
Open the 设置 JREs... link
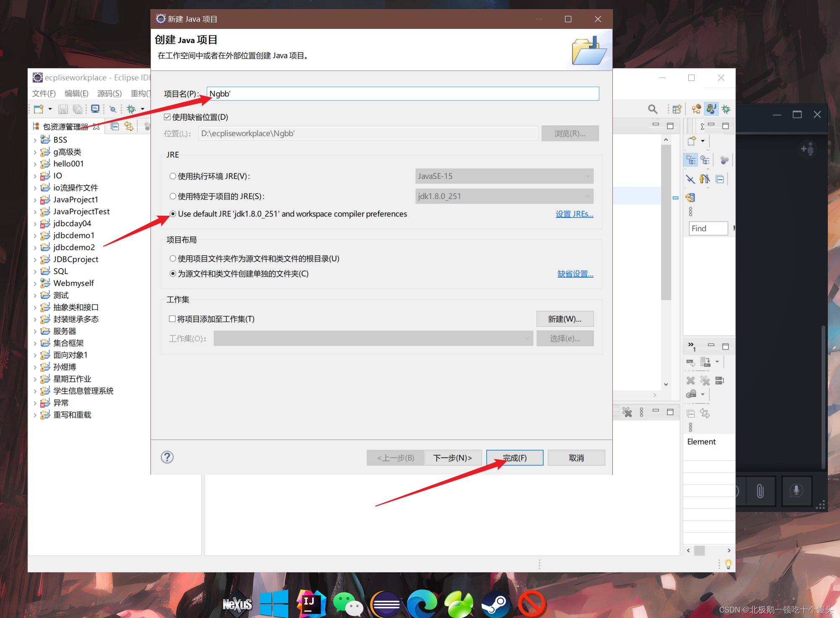574,214
